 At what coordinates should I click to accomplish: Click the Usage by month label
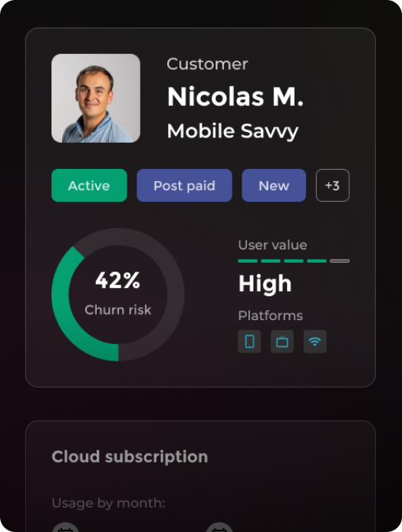click(x=108, y=503)
